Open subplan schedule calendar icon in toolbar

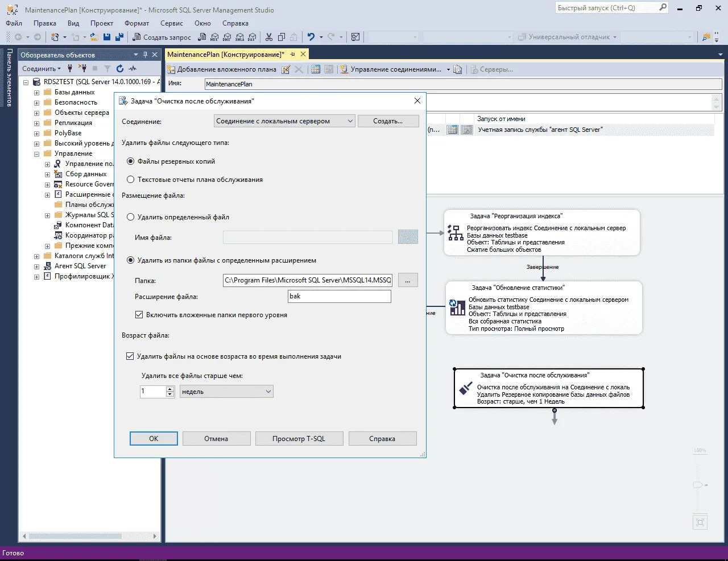tap(316, 69)
